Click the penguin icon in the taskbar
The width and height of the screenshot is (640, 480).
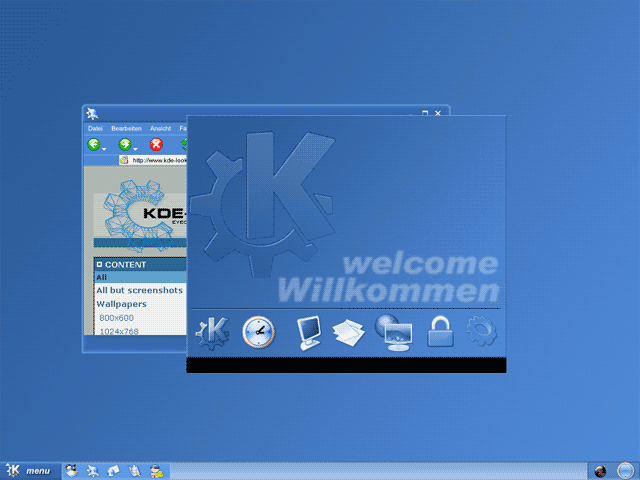(x=72, y=471)
